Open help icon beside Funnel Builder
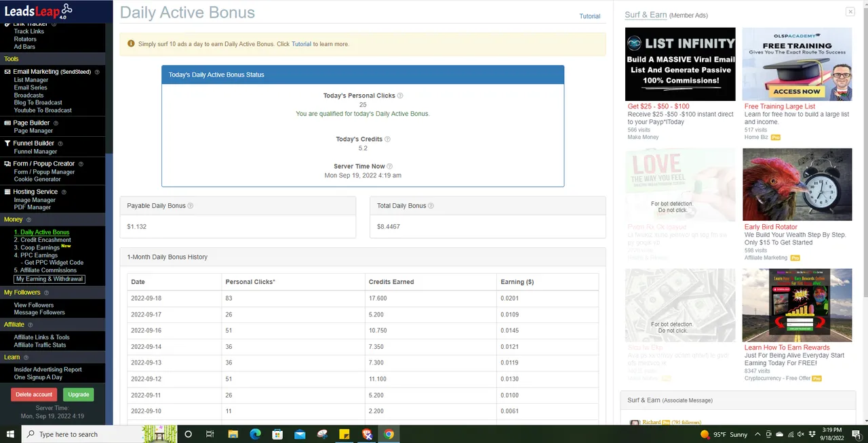The height and width of the screenshot is (443, 868). point(60,144)
